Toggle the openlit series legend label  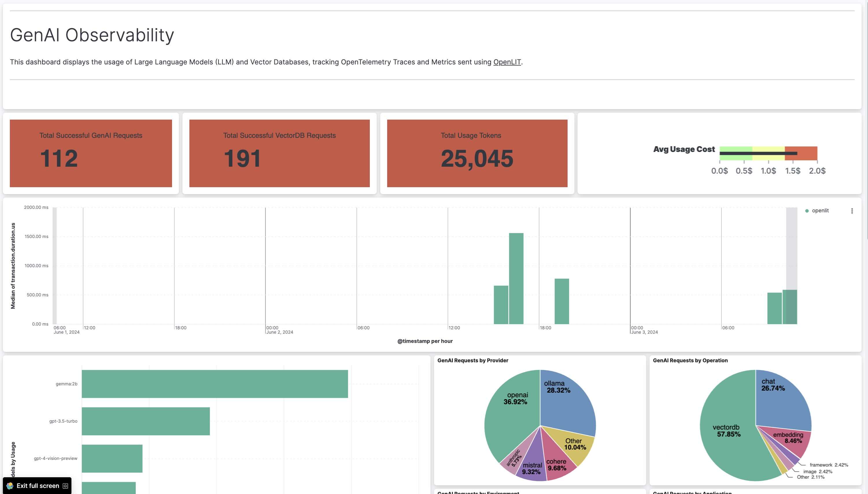(820, 211)
